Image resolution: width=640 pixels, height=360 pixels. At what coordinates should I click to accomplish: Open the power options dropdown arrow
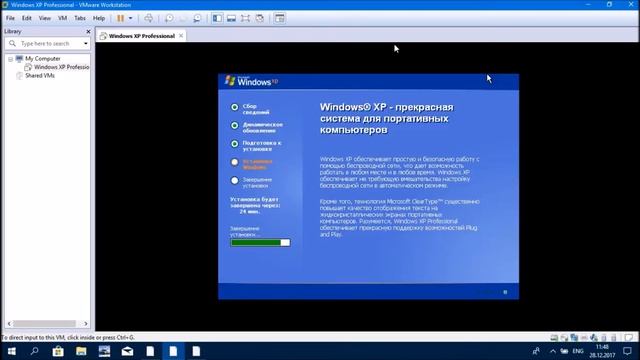pos(130,18)
